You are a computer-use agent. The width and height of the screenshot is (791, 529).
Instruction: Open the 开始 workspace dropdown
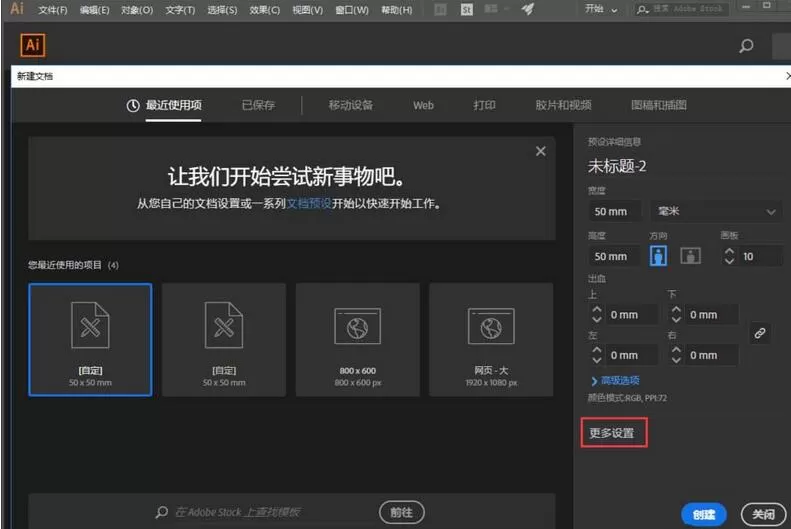point(601,9)
